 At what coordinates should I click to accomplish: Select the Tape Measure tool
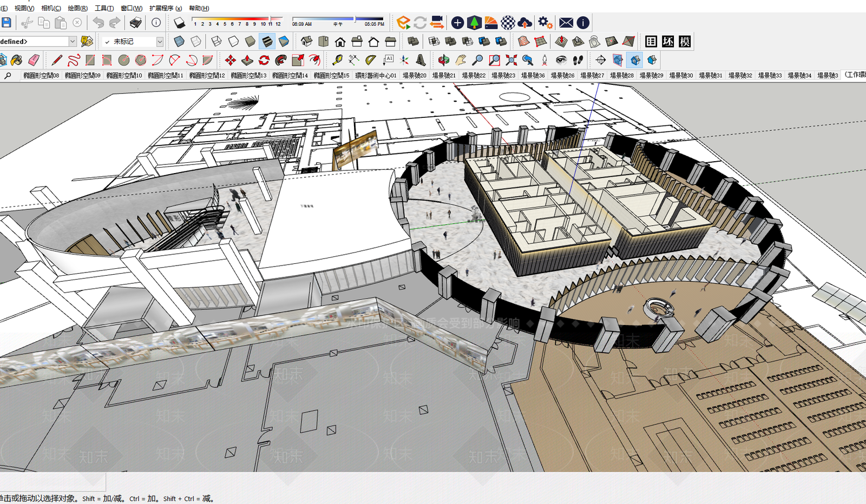click(337, 60)
